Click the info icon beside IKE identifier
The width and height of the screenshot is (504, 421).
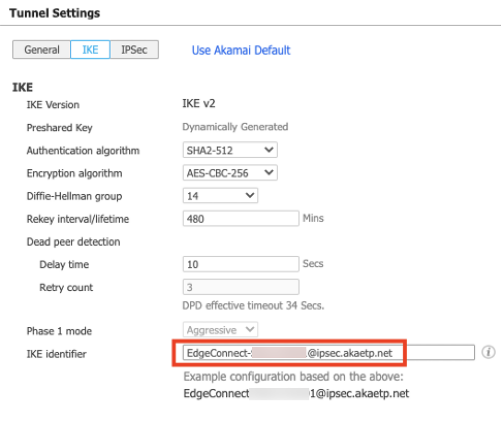[488, 352]
